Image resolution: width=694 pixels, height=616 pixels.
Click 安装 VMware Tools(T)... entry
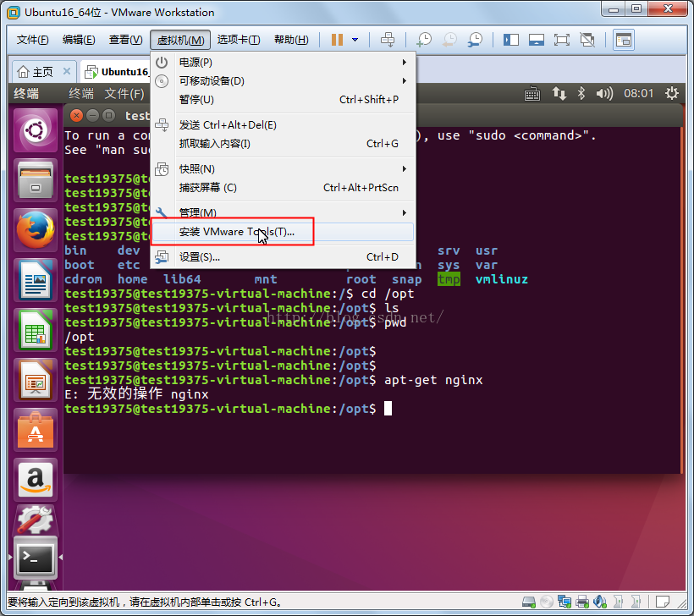pos(283,232)
